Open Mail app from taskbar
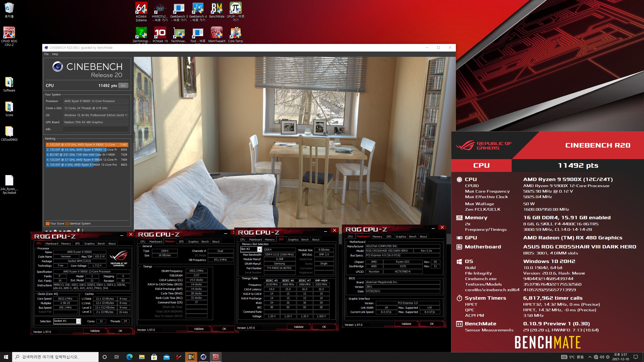644x362 pixels. click(166, 357)
